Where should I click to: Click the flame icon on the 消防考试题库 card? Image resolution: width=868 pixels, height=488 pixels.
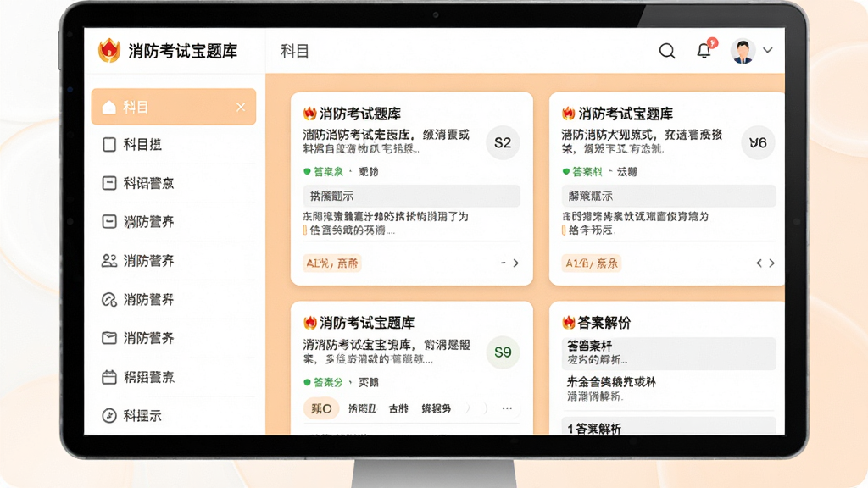309,114
